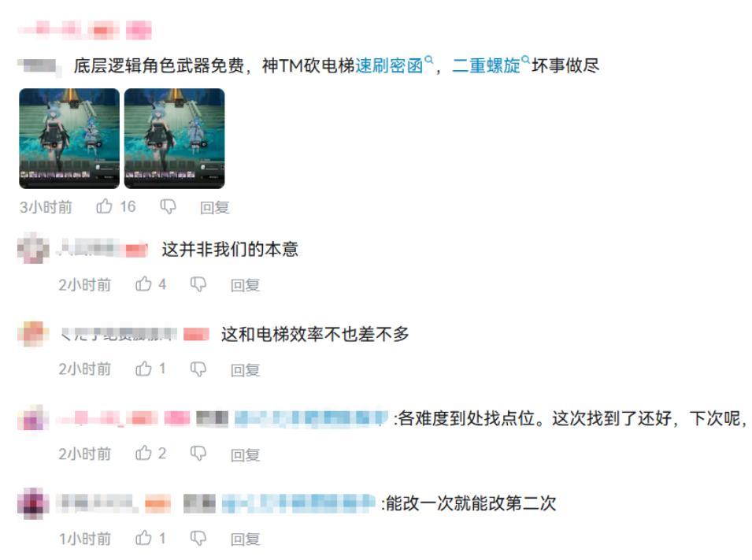
Task: Dislike the main comment posted 3小时前
Action: (x=168, y=207)
